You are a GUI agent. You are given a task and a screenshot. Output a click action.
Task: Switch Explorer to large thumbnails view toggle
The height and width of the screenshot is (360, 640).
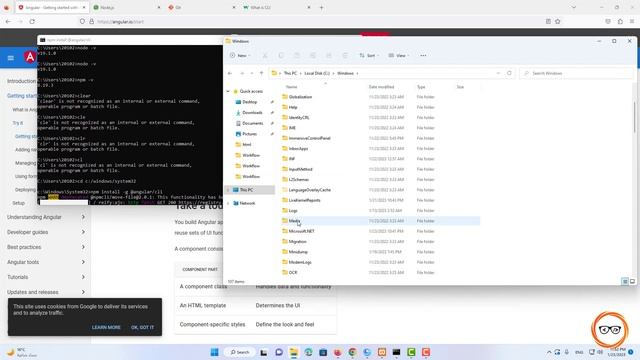pos(632,282)
